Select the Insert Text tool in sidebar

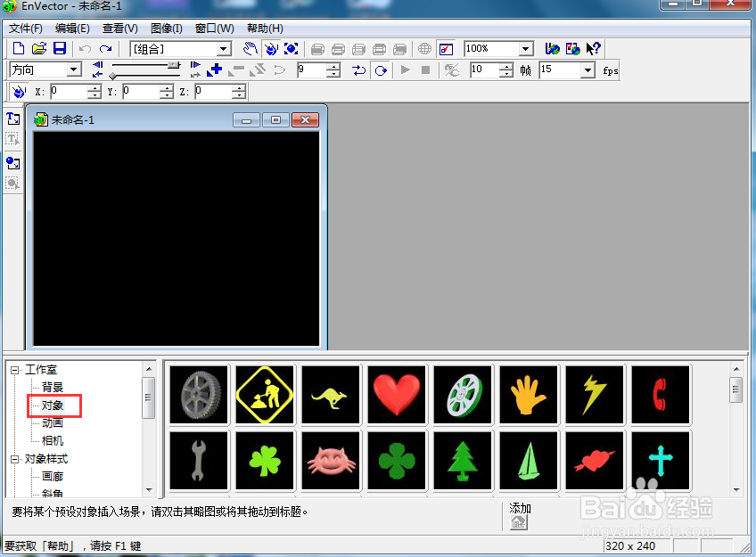(13, 119)
